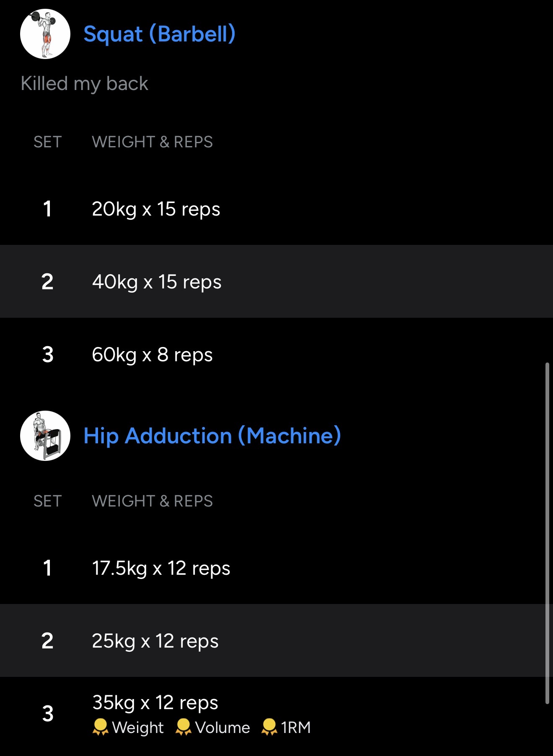Select adduction set 35kg x 12 reps
The height and width of the screenshot is (756, 553).
[155, 702]
